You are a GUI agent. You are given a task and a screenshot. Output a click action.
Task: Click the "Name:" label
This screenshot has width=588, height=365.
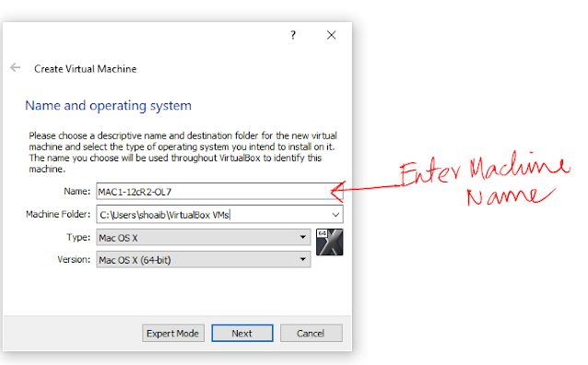[76, 192]
